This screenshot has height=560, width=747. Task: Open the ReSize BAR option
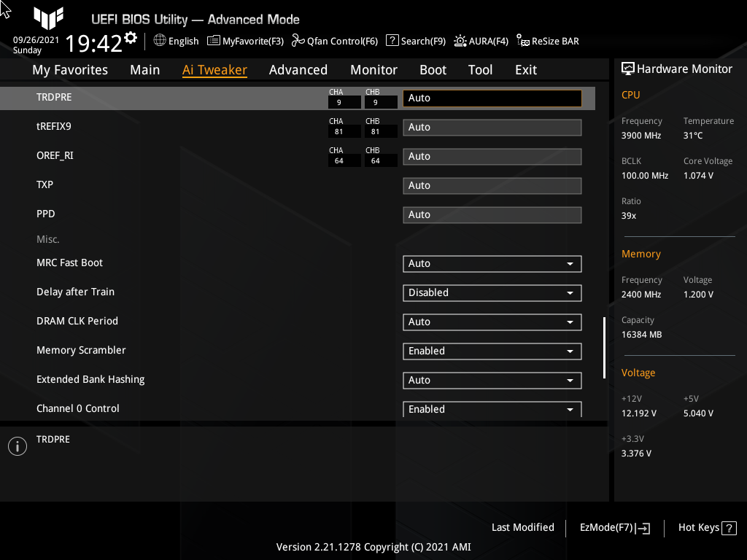click(547, 41)
